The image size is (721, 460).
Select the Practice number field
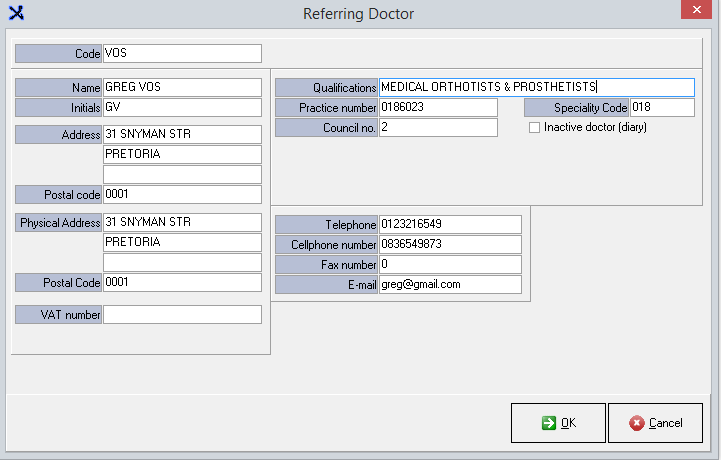(438, 108)
